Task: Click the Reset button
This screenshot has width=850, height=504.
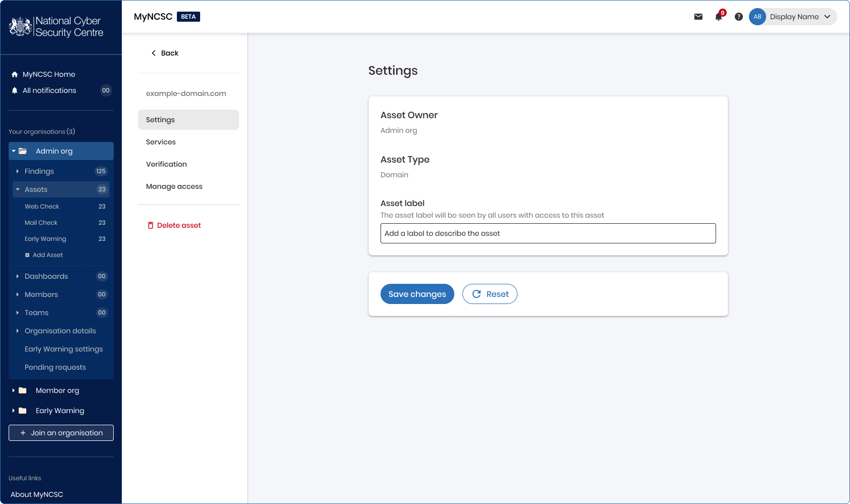Action: click(490, 294)
